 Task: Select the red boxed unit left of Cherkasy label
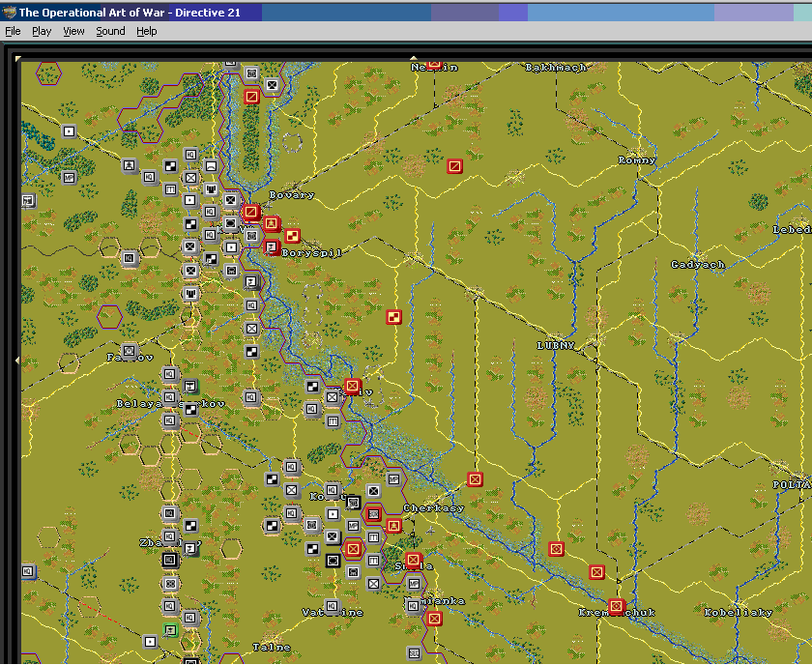(x=373, y=514)
